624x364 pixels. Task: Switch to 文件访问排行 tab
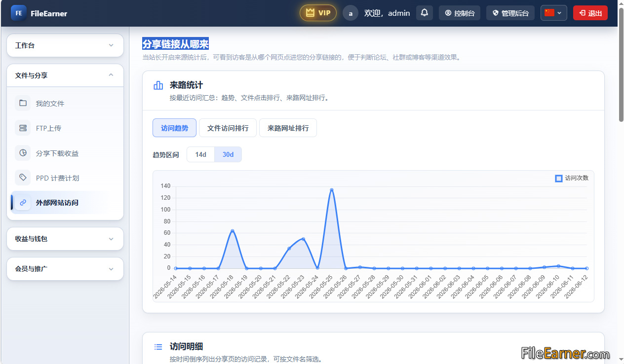228,128
